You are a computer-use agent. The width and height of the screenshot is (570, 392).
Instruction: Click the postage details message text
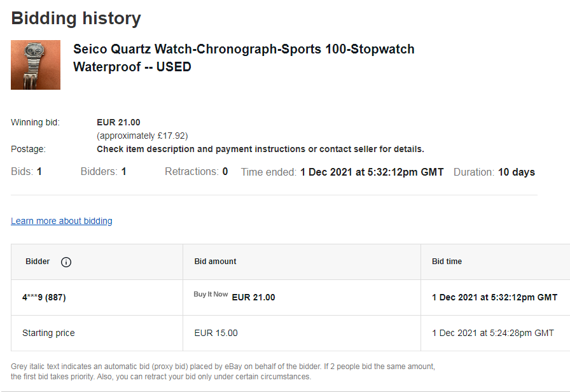tap(260, 149)
